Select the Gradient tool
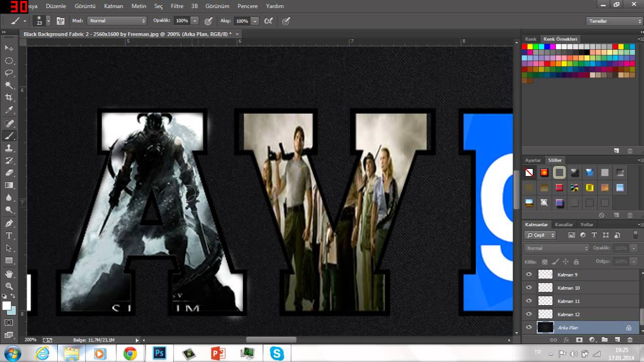The height and width of the screenshot is (362, 644). [x=9, y=186]
